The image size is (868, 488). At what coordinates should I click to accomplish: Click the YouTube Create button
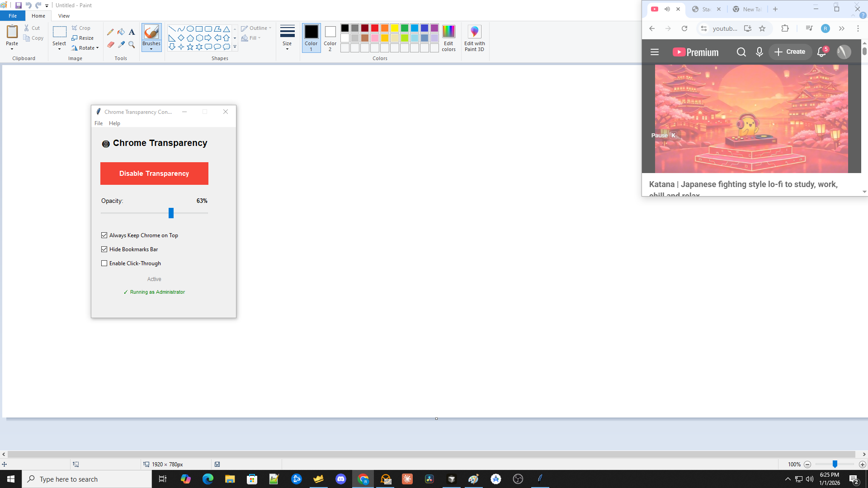click(x=789, y=52)
